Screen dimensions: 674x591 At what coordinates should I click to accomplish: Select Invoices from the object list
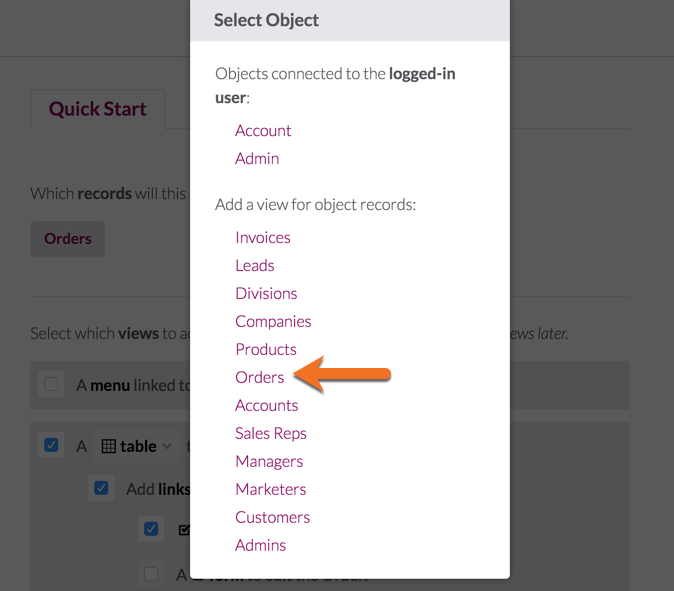pyautogui.click(x=263, y=238)
